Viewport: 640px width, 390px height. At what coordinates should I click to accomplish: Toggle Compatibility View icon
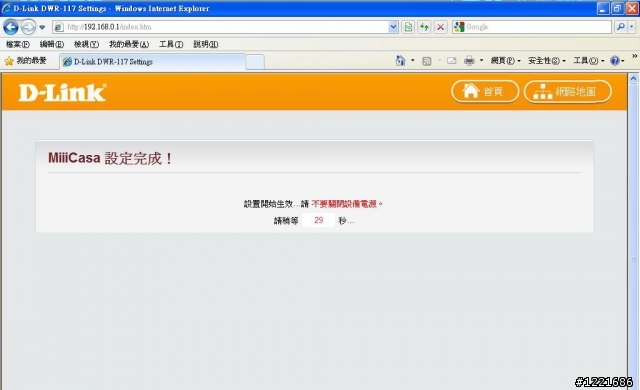[x=408, y=27]
